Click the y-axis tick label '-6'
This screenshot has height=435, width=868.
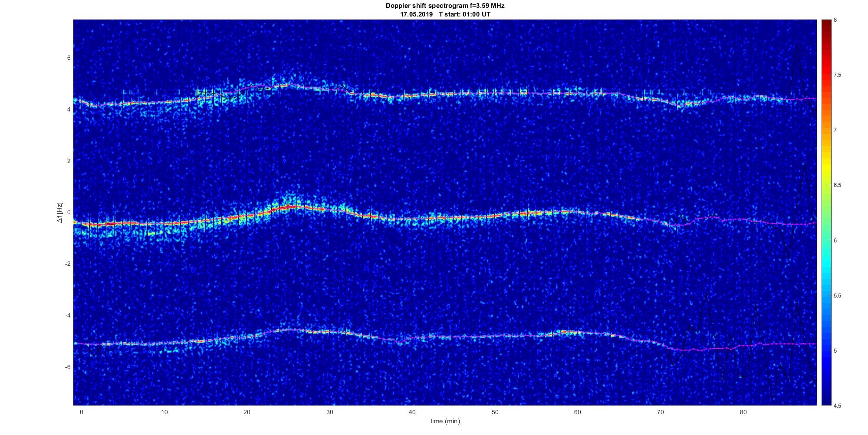click(x=68, y=367)
